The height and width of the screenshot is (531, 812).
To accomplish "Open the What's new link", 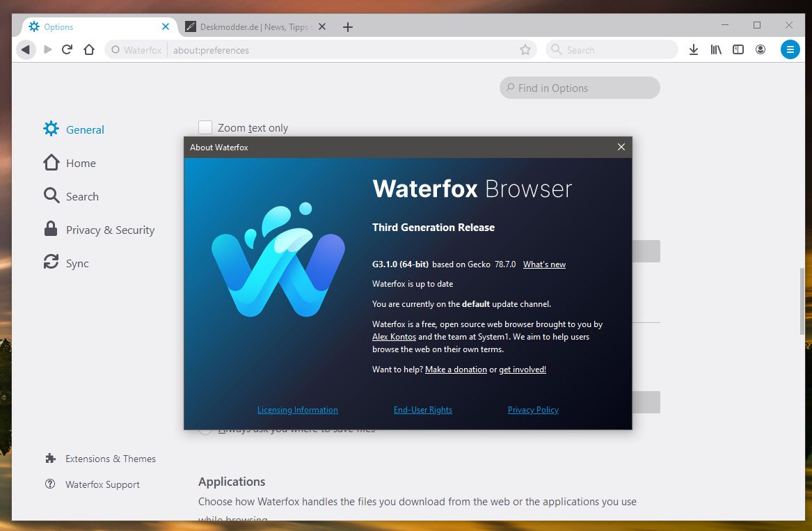I will pos(544,264).
